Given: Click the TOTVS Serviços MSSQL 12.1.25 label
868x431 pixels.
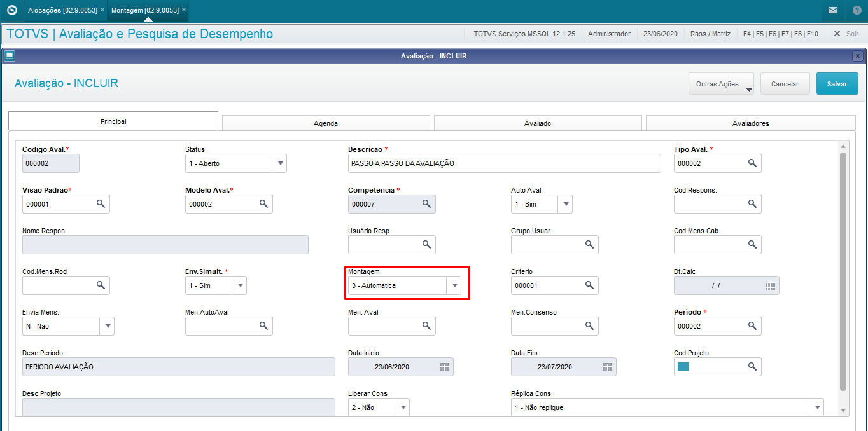Looking at the screenshot, I should pyautogui.click(x=525, y=34).
